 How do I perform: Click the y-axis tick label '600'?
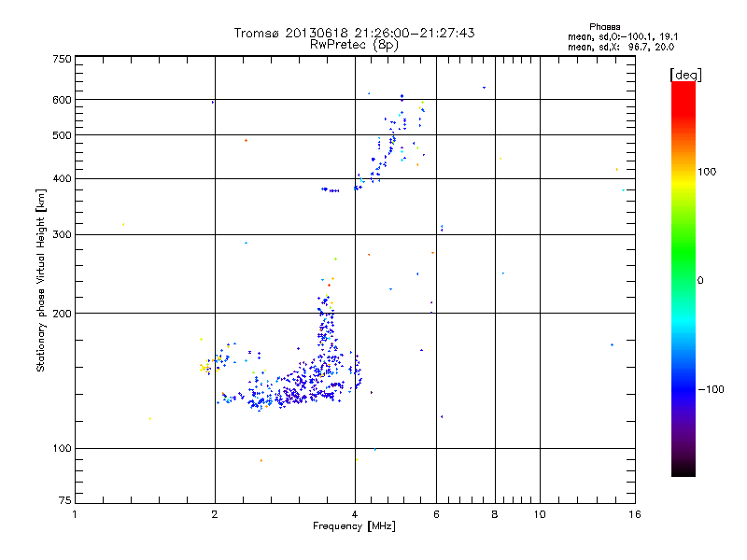(62, 100)
